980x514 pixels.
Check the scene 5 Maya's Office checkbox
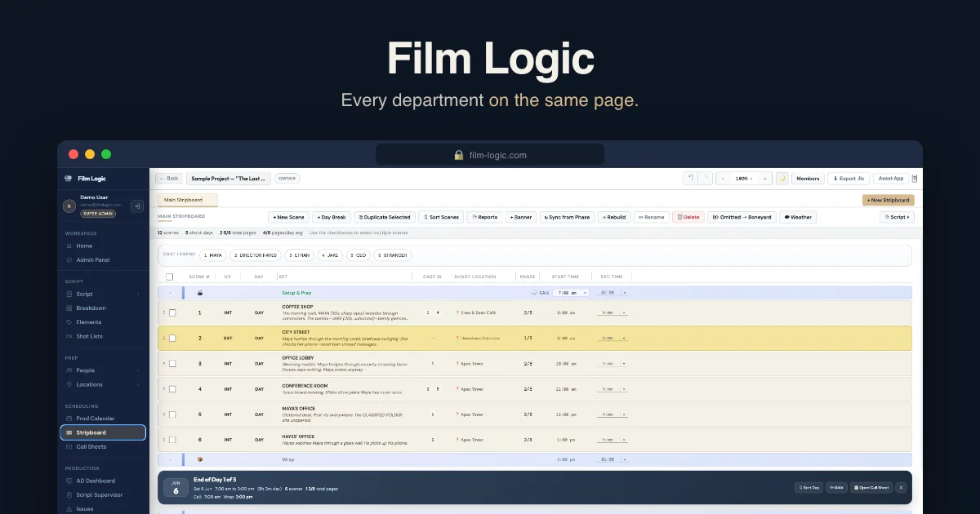[172, 414]
